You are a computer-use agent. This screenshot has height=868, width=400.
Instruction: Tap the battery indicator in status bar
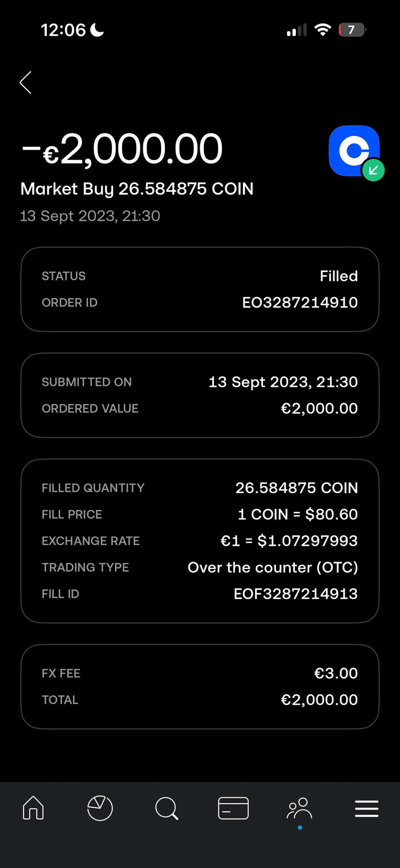pos(352,30)
